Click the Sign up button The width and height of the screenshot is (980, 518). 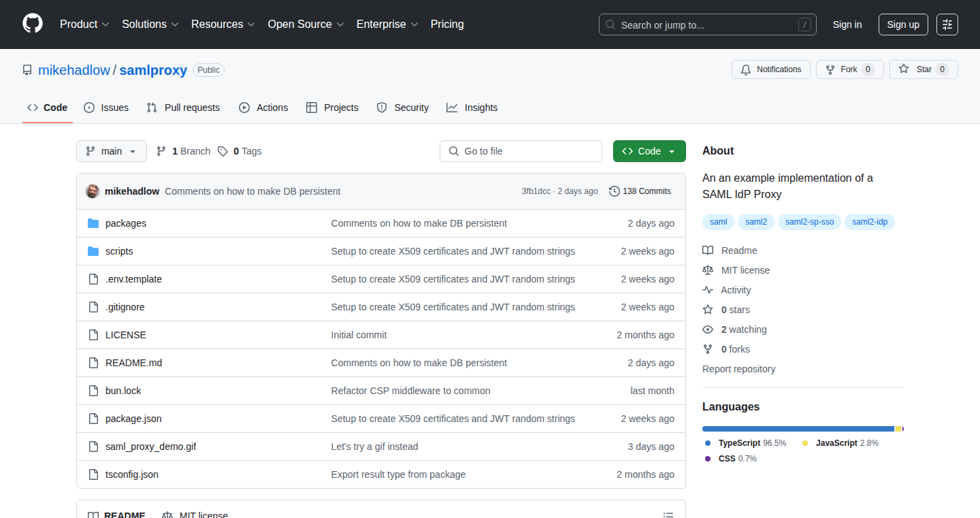coord(903,25)
